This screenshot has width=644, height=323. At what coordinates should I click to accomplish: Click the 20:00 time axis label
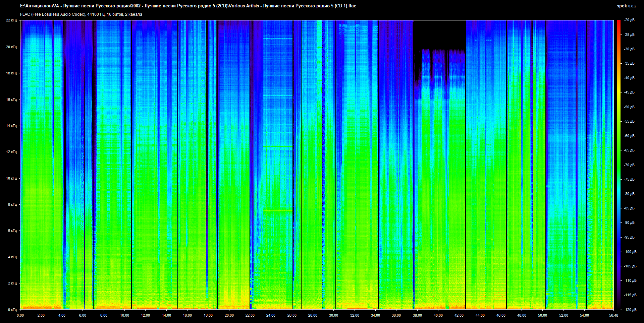coord(229,315)
